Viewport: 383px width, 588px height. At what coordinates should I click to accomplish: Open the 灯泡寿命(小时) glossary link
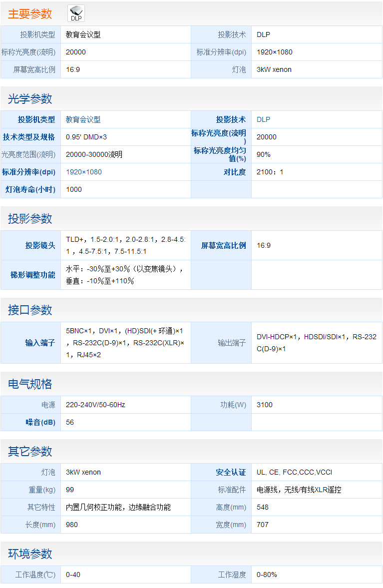tap(30, 189)
